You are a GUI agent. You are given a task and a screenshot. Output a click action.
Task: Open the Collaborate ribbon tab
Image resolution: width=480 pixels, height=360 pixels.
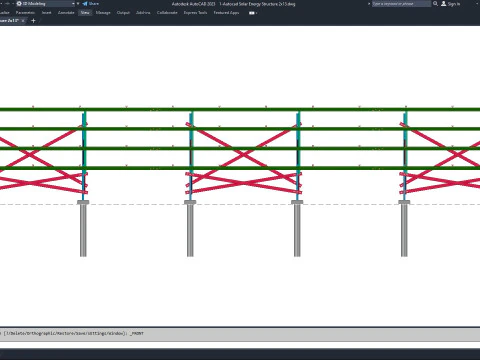[167, 13]
